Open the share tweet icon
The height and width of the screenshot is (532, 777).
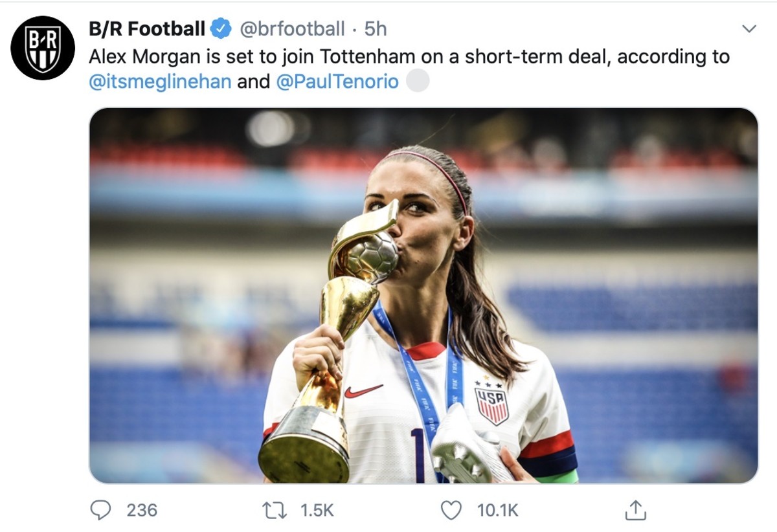(x=635, y=510)
